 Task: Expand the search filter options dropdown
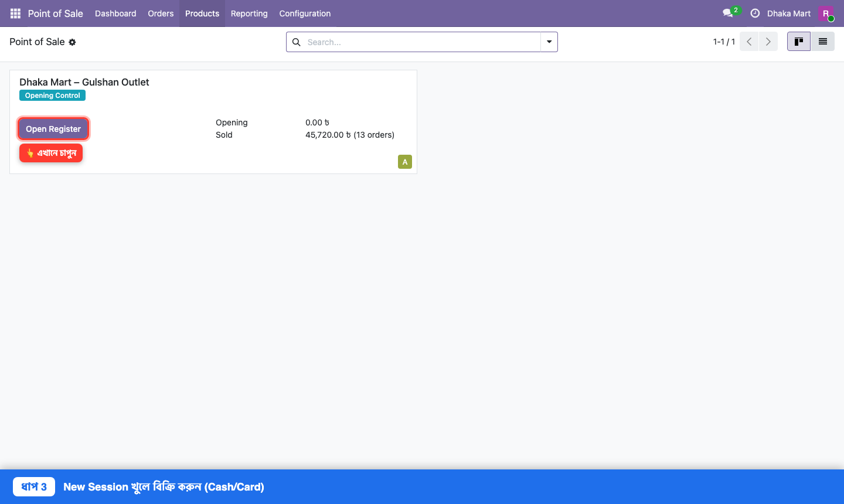pos(549,42)
